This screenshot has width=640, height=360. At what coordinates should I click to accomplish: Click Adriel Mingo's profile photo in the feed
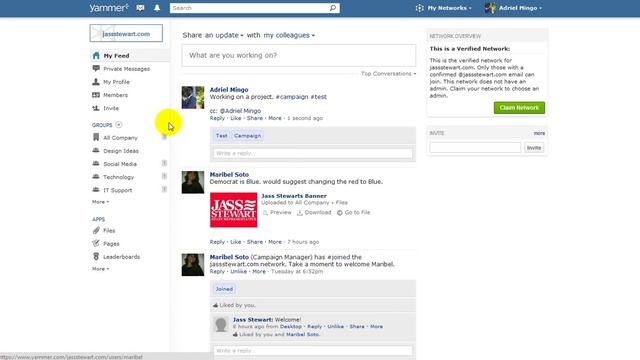[x=193, y=97]
